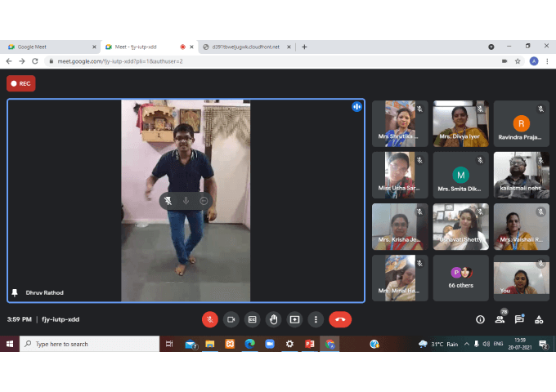Open the three-dot more options menu
This screenshot has height=392, width=556.
[x=316, y=319]
